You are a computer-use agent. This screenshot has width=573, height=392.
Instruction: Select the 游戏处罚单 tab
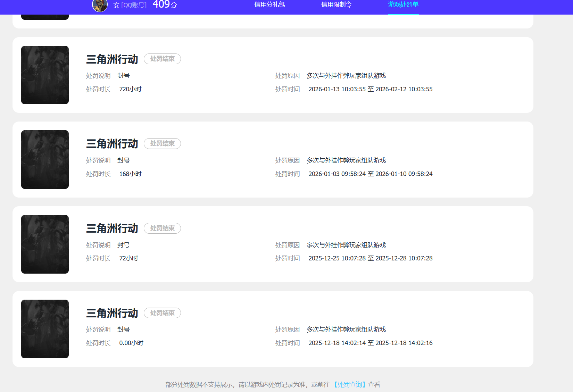(x=403, y=5)
